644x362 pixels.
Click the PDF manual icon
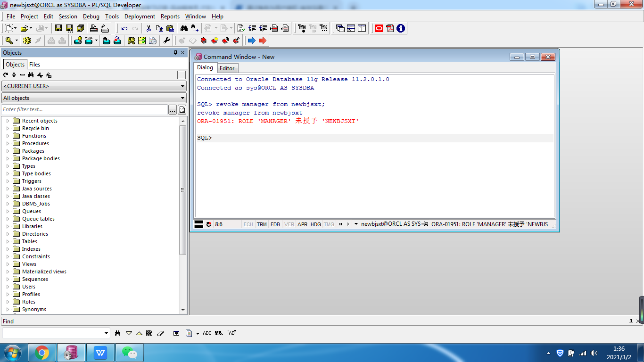pyautogui.click(x=390, y=28)
